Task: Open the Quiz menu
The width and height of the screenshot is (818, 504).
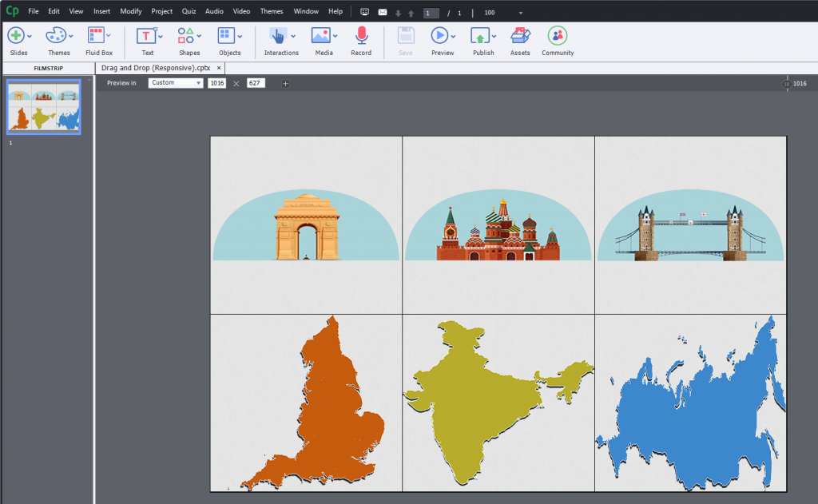Action: click(x=189, y=12)
